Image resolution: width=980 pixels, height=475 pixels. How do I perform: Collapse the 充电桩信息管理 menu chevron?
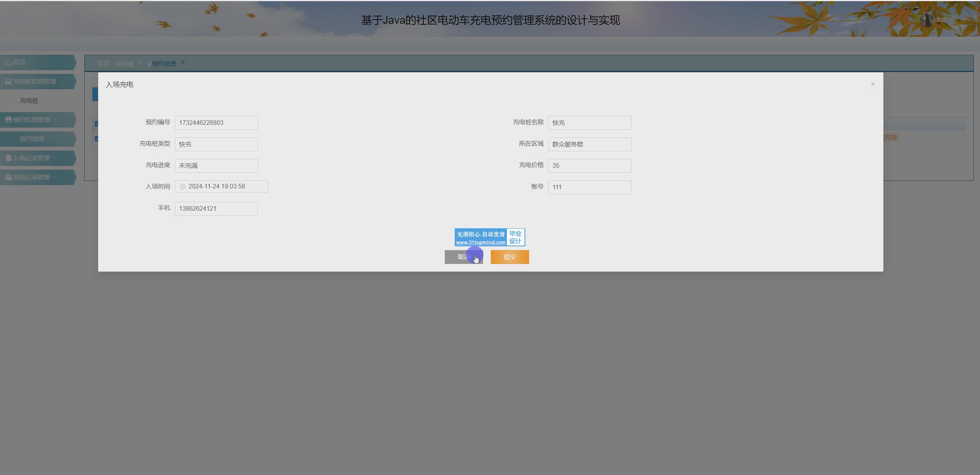(61, 81)
